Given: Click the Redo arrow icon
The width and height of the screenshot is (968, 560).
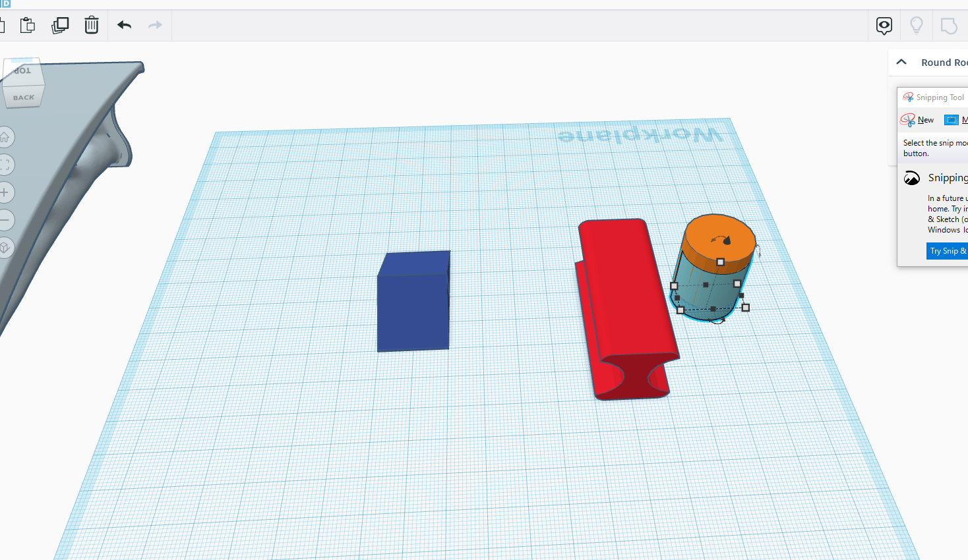Looking at the screenshot, I should coord(155,25).
